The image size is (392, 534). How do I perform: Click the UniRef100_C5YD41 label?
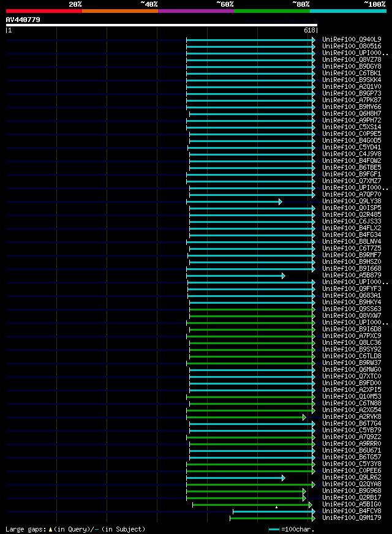(x=352, y=148)
